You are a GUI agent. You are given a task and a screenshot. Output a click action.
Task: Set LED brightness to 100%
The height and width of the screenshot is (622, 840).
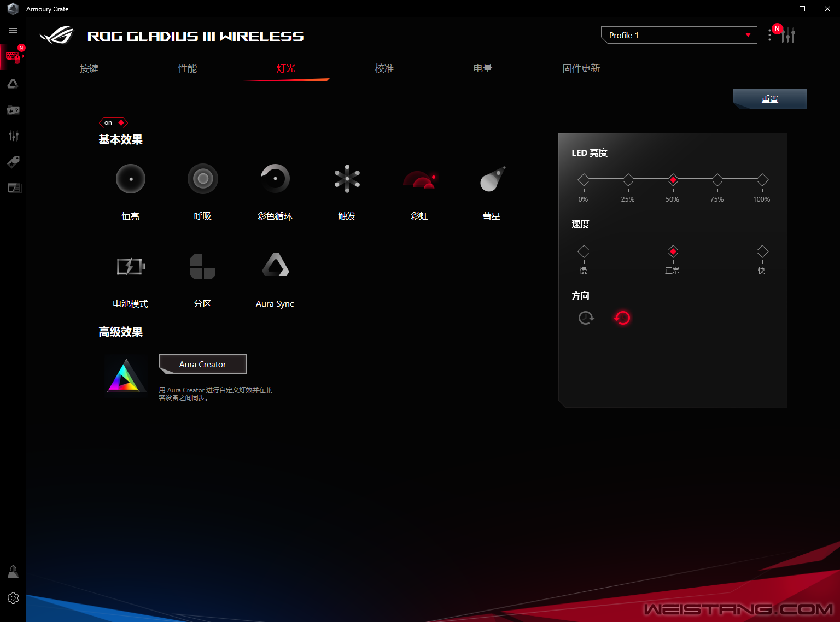[762, 180]
